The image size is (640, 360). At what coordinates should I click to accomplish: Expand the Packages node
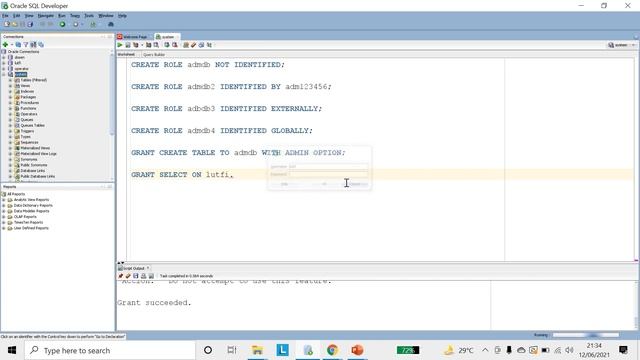tap(10, 98)
